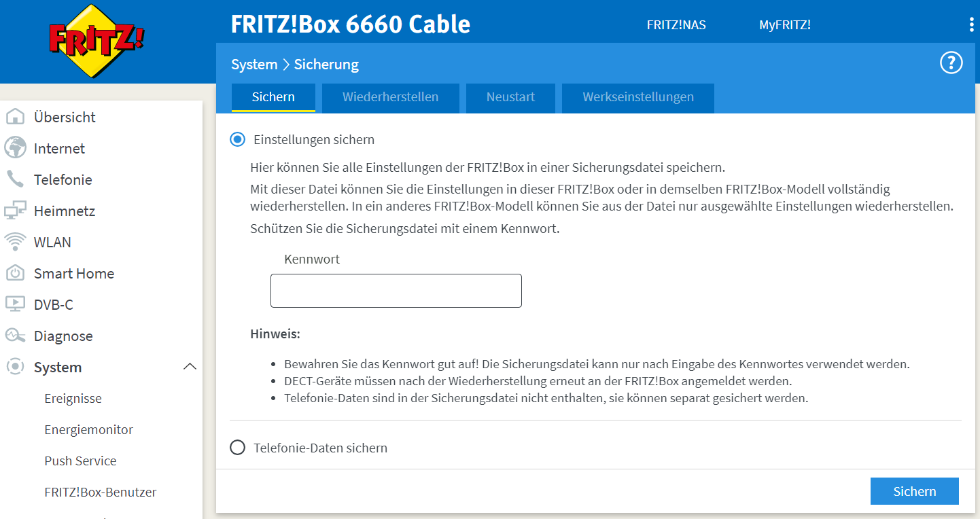Collapse the System menu chevron

(190, 367)
